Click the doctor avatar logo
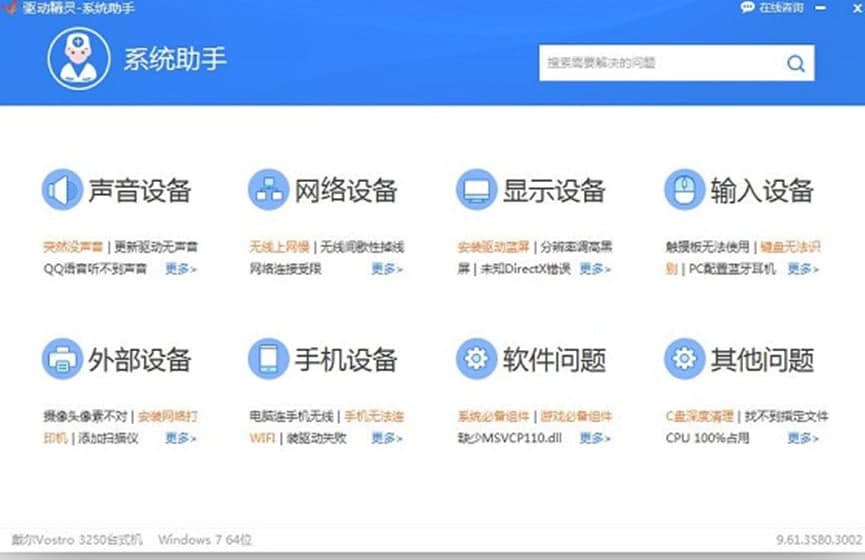 (x=79, y=58)
